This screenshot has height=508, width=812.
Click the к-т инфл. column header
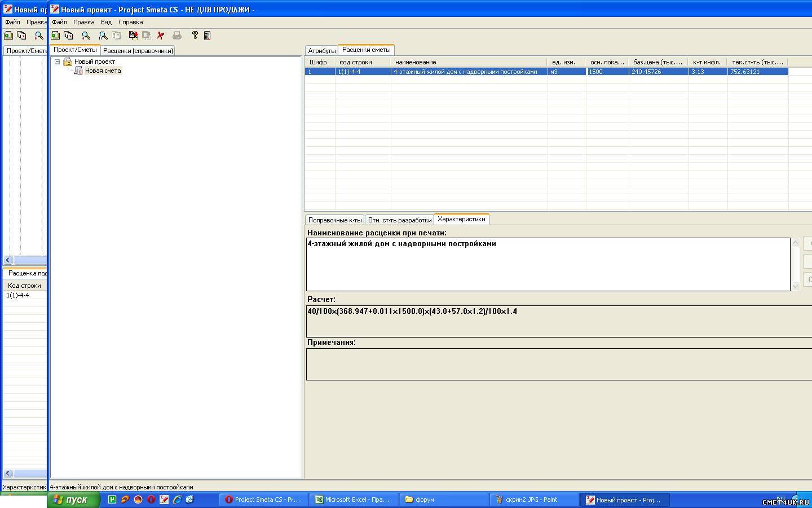tap(708, 62)
